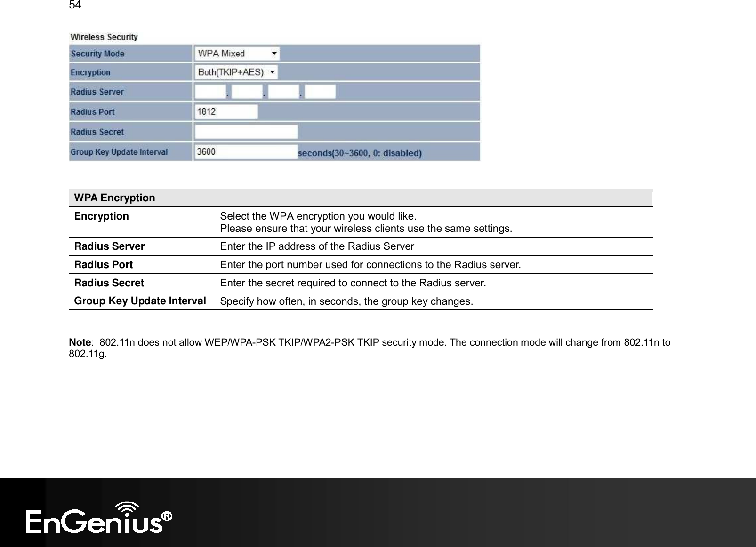Screen dimensions: 756x547
Task: Click the second Radius Server IP octet field
Action: coord(247,92)
